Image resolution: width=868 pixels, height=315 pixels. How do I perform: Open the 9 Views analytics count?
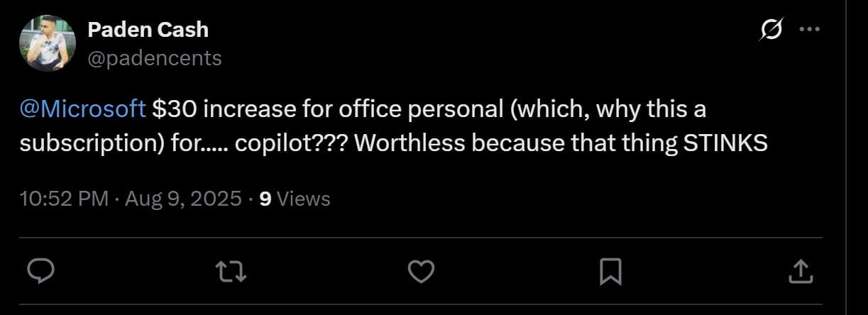295,199
